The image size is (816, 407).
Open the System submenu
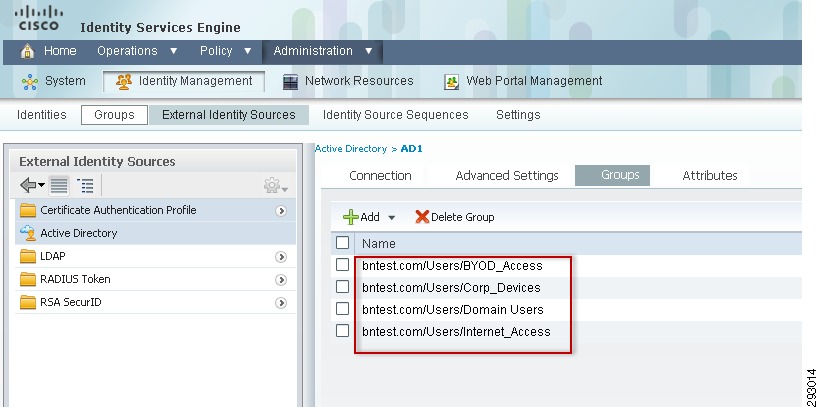tap(65, 81)
